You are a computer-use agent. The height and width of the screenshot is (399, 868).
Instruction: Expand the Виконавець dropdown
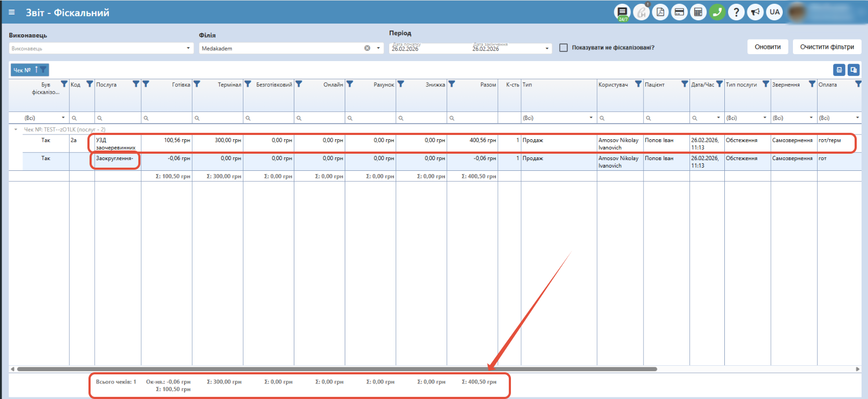pyautogui.click(x=188, y=48)
